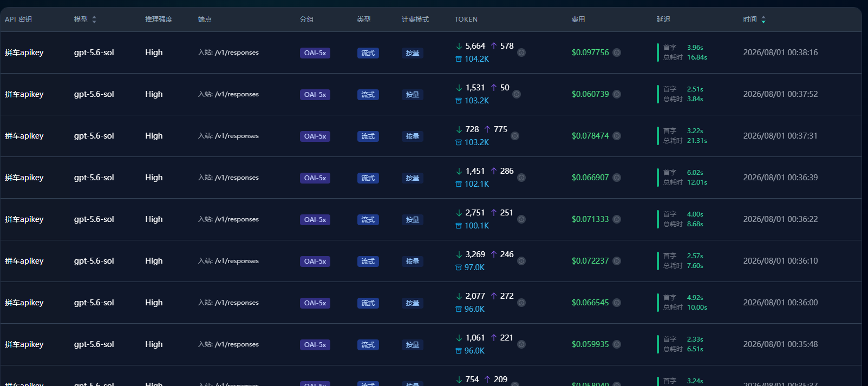Click total latency value 16.84s
This screenshot has height=386, width=868.
[x=697, y=57]
